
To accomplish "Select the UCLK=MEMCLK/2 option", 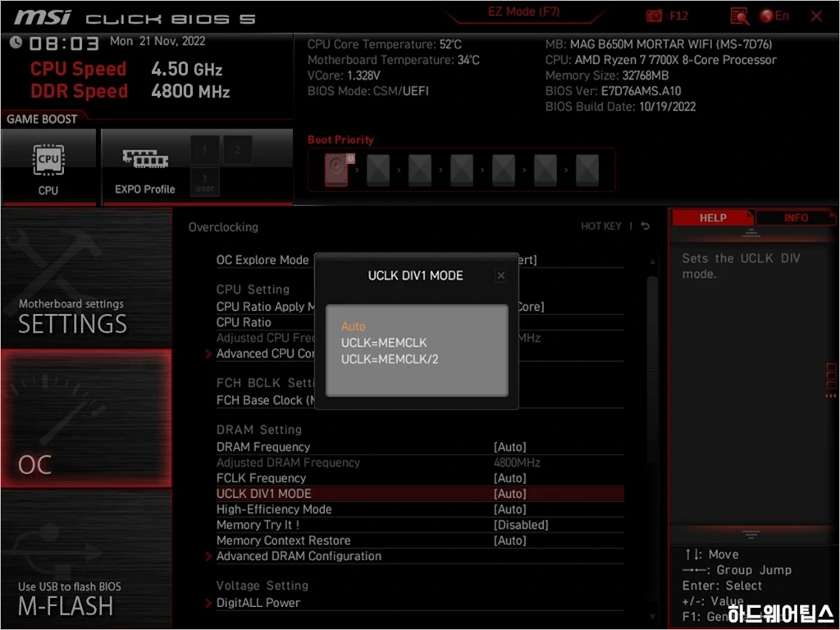I will (390, 359).
